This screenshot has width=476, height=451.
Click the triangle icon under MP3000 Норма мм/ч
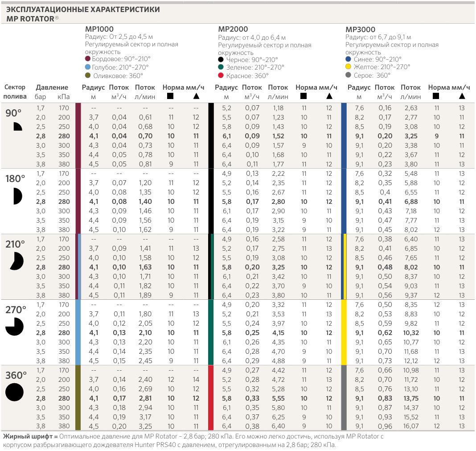tap(462, 96)
